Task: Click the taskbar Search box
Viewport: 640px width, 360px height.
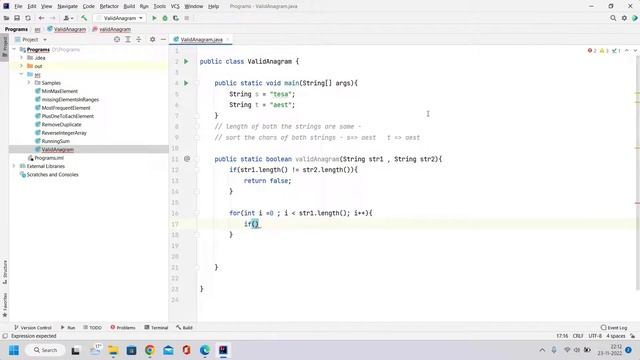Action: 45,350
